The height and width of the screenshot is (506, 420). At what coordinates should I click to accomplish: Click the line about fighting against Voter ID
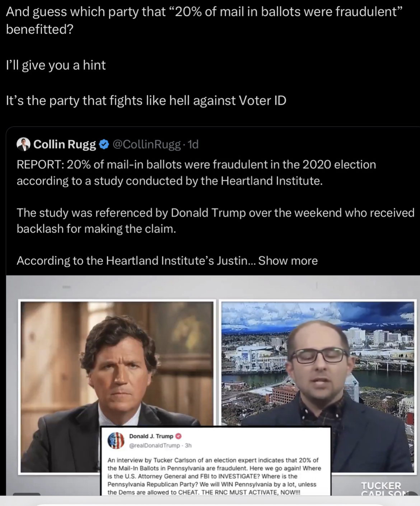(x=146, y=100)
